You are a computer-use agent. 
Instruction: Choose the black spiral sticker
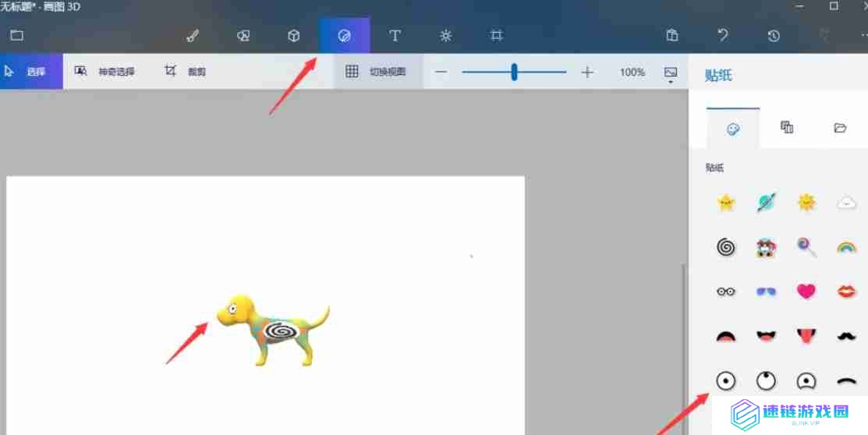coord(726,247)
